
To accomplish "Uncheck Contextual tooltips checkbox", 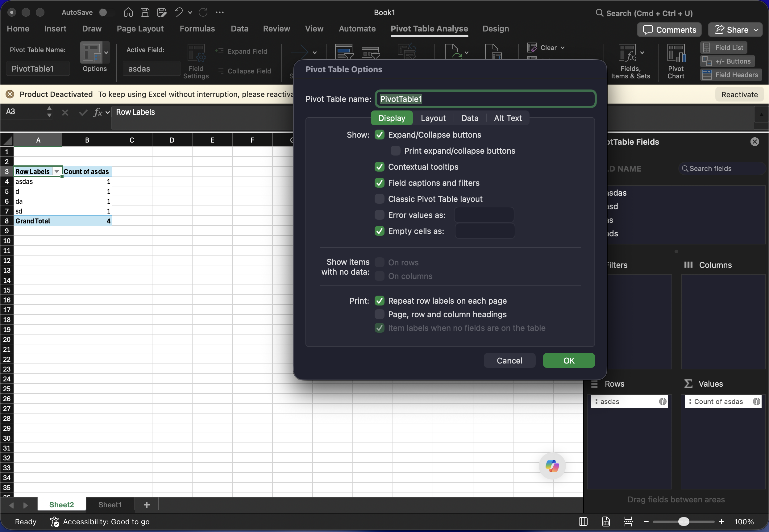I will coord(379,167).
